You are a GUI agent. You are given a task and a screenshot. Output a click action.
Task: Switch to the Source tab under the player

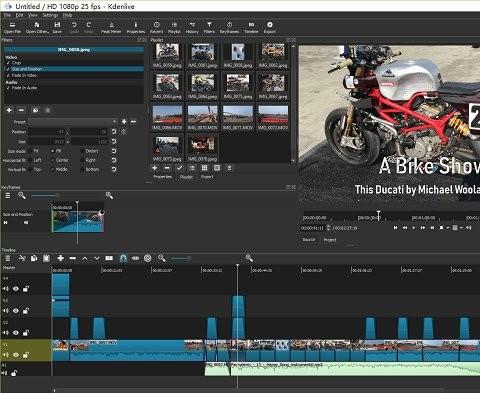(309, 240)
